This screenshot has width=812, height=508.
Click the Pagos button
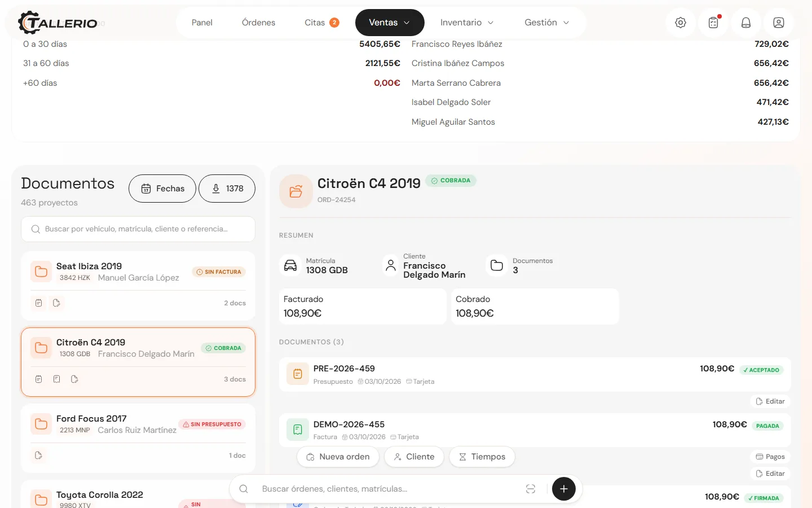pyautogui.click(x=770, y=457)
